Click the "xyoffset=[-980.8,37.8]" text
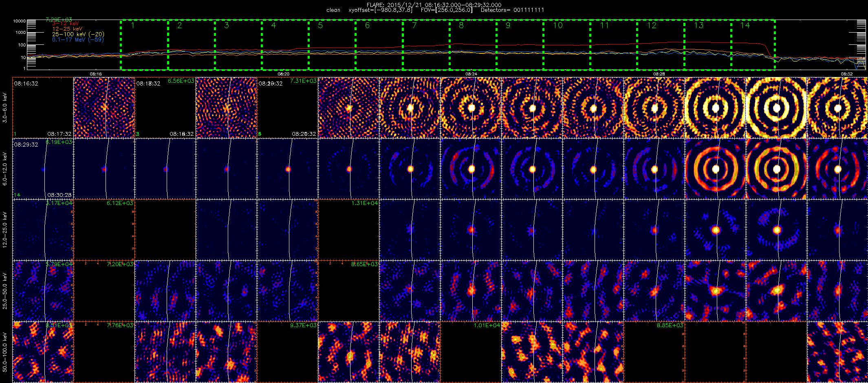The image size is (868, 383). [x=380, y=10]
